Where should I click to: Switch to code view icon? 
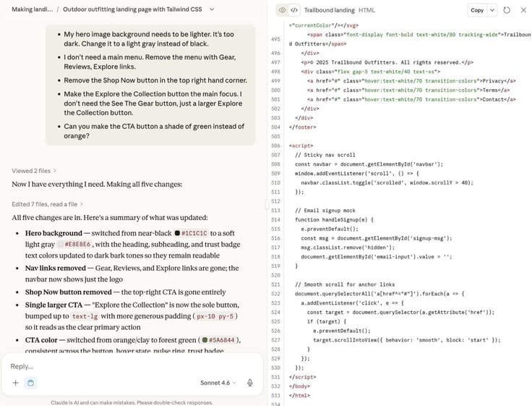pyautogui.click(x=294, y=10)
